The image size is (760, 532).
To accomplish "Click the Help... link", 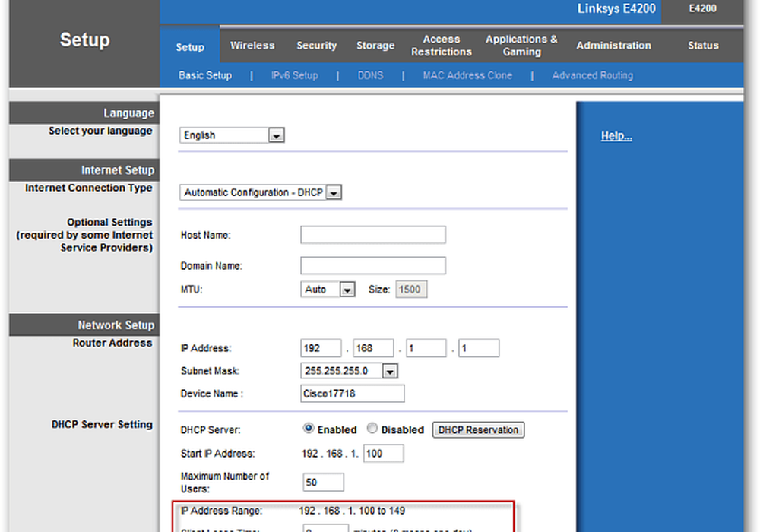I will point(616,136).
